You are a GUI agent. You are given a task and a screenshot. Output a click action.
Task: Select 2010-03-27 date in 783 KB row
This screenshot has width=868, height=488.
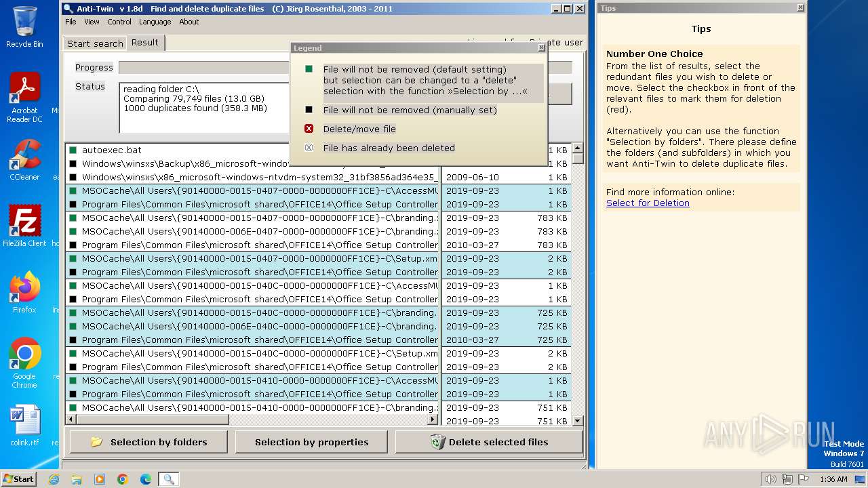tap(473, 245)
